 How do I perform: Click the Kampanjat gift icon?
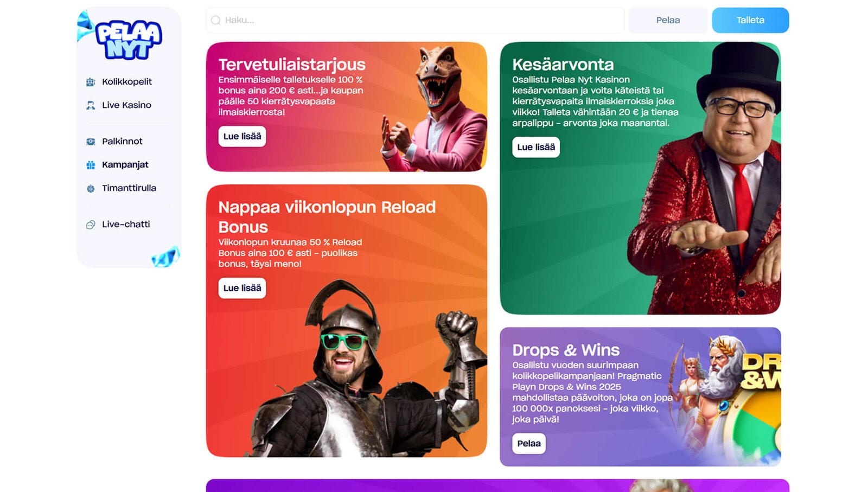coord(91,165)
